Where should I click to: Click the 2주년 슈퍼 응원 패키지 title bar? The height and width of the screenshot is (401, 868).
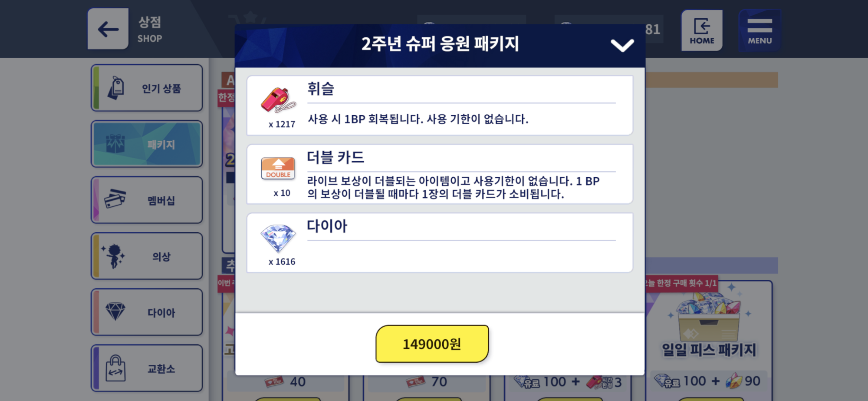pos(440,45)
